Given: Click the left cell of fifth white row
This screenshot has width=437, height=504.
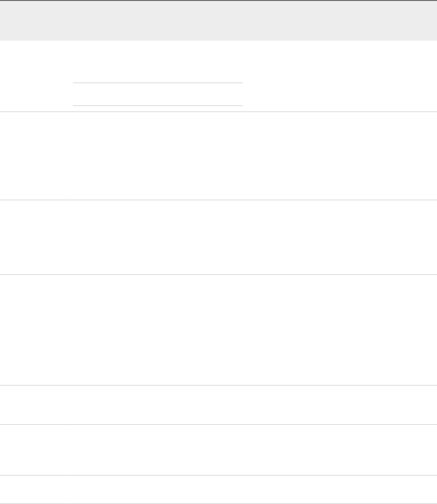Looking at the screenshot, I should [x=34, y=405].
